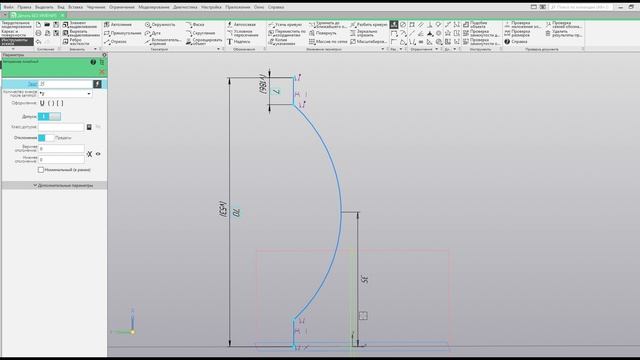The image size is (640, 360).
Task: Open Справка help in Проверка документа group
Action: [516, 42]
